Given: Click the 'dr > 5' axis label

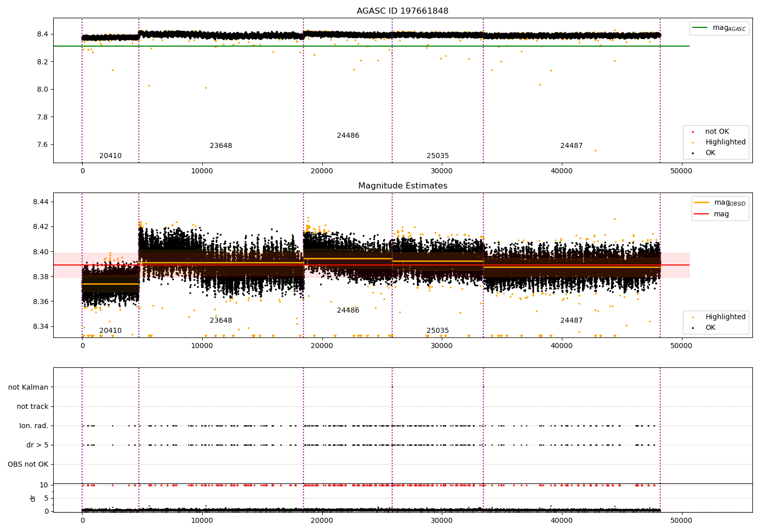Looking at the screenshot, I should pos(37,445).
